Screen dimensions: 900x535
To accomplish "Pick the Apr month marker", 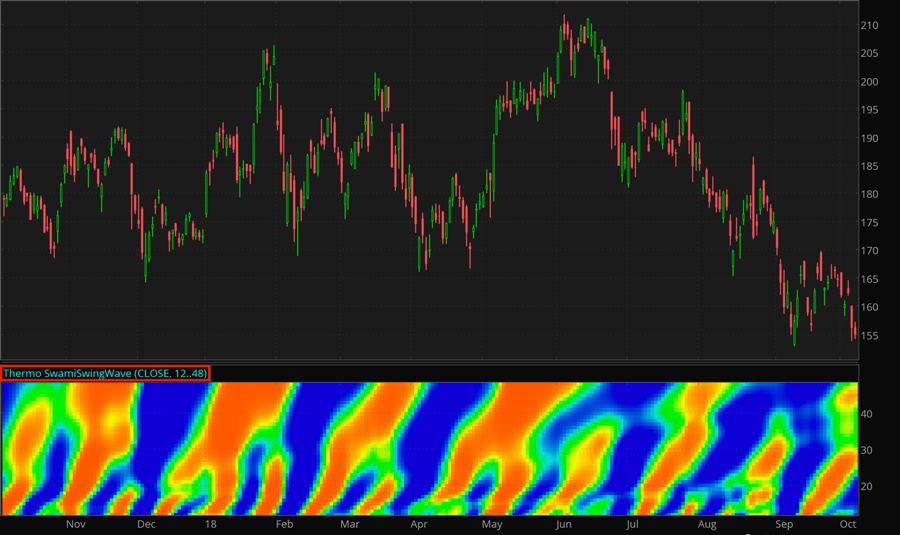I will click(x=421, y=523).
